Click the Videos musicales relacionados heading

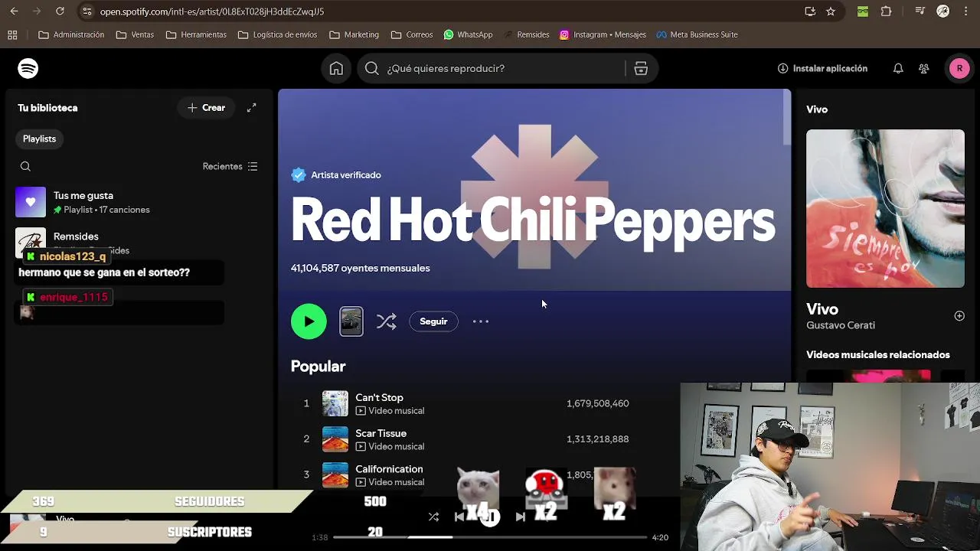coord(878,355)
